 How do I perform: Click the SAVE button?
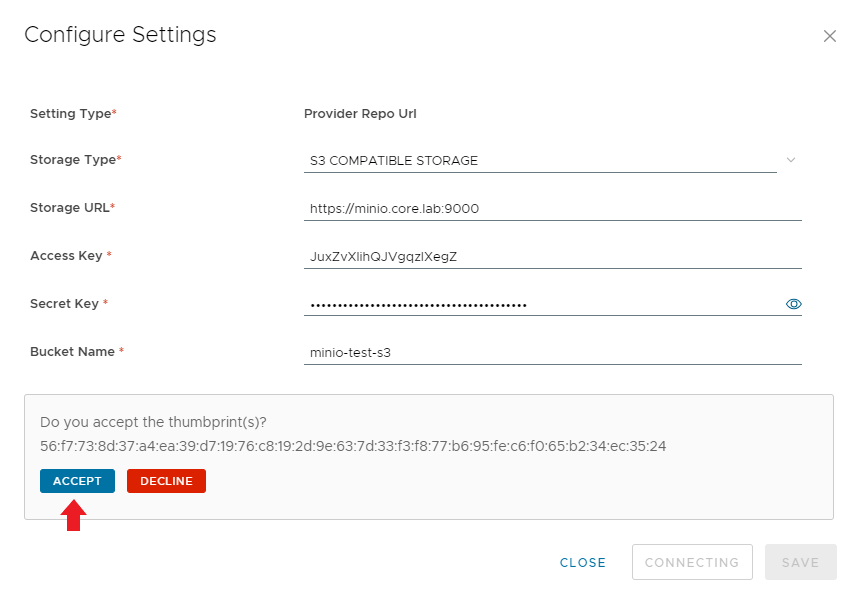[x=800, y=562]
